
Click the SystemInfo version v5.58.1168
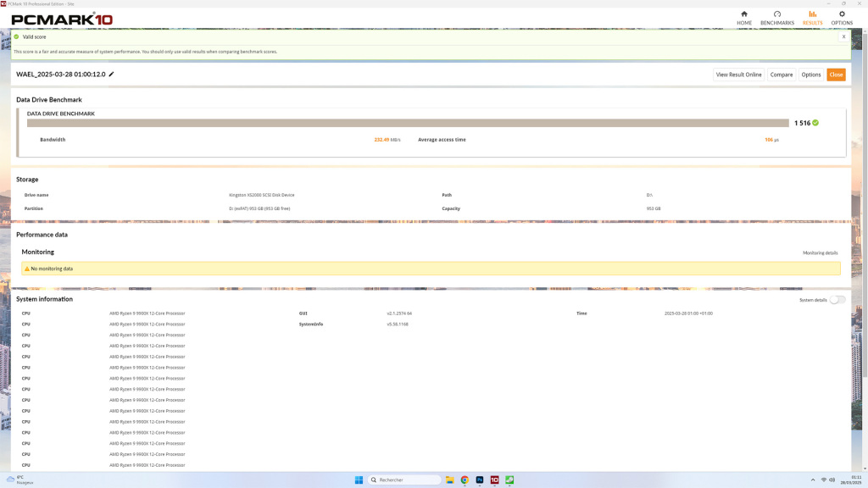tap(397, 324)
